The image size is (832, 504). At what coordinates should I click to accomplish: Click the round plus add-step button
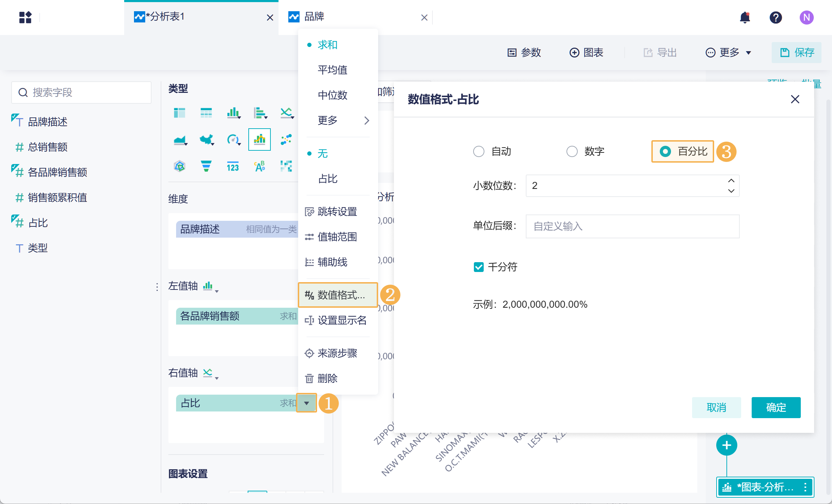726,445
